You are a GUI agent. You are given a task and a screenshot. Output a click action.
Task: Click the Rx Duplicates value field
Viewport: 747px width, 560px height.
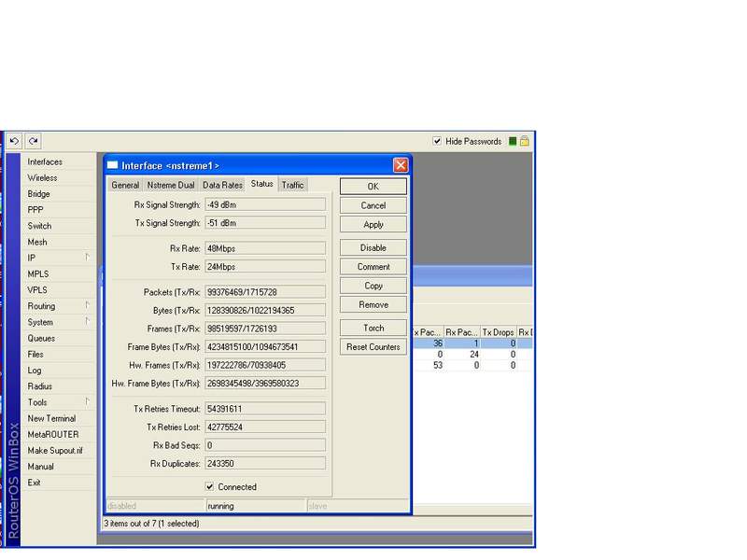[265, 463]
